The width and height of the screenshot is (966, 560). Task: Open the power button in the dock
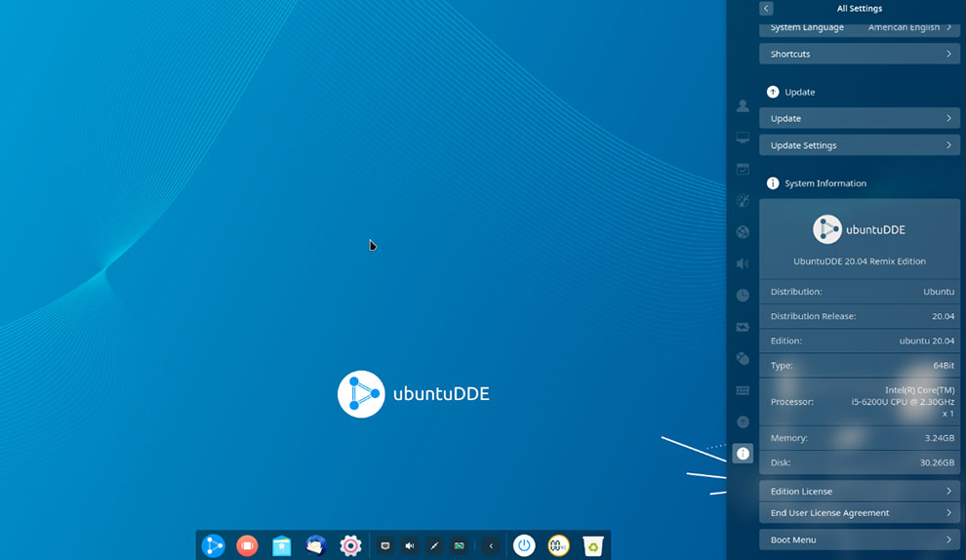tap(524, 545)
